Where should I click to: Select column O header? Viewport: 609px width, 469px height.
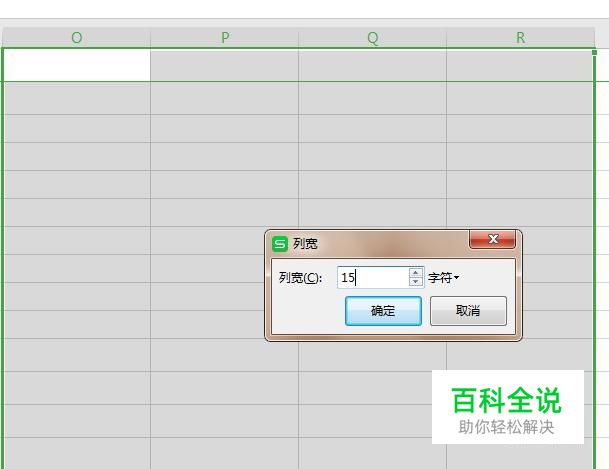pyautogui.click(x=77, y=38)
